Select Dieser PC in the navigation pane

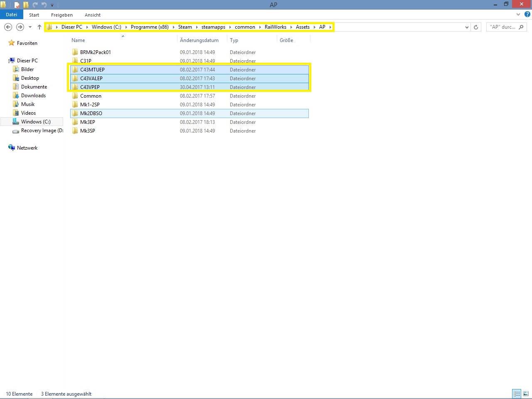[x=27, y=61]
